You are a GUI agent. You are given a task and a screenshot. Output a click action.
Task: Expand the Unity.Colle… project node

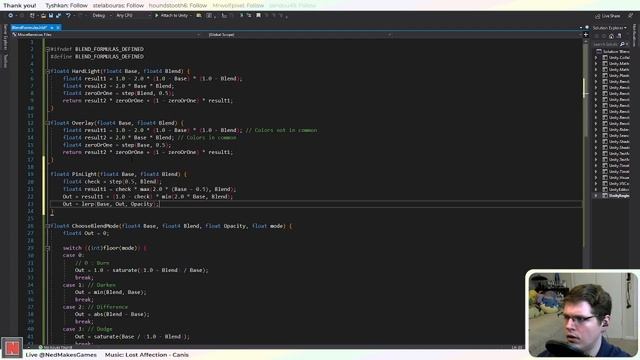[x=596, y=58]
